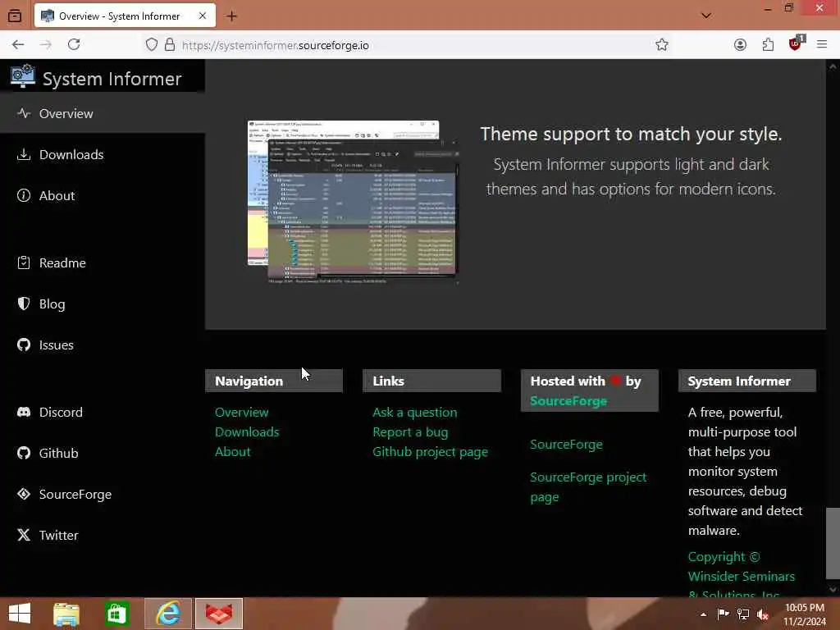Image resolution: width=840 pixels, height=630 pixels.
Task: Click the Twitter X icon in sidebar
Action: tap(24, 535)
